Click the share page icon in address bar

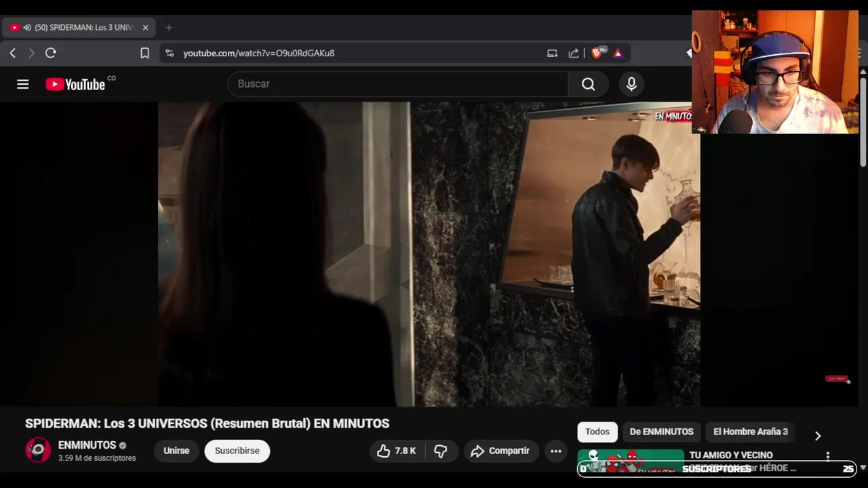[x=574, y=53]
